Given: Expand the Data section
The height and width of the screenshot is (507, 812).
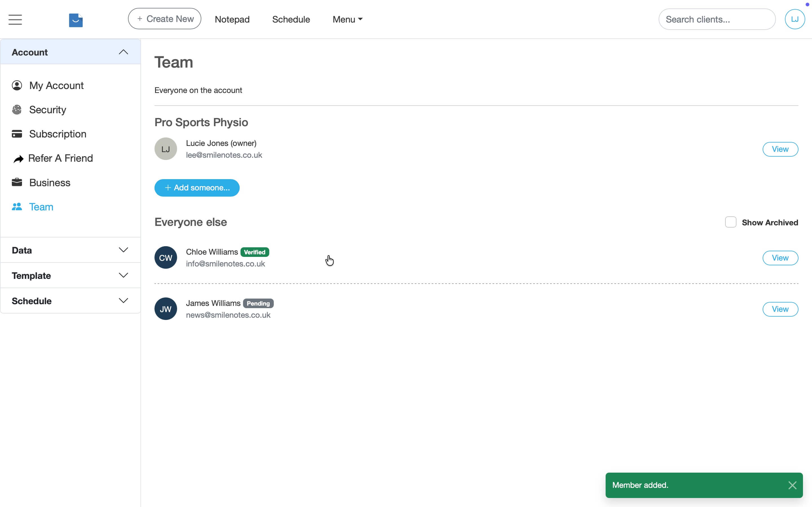Looking at the screenshot, I should (x=123, y=250).
